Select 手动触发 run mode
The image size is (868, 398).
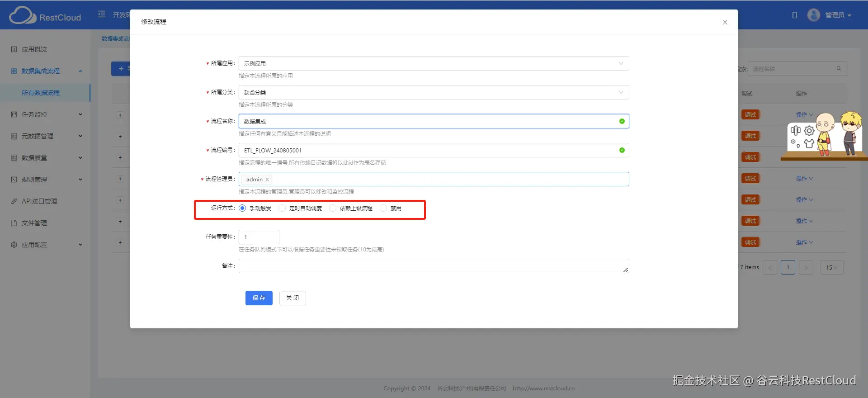pos(242,208)
